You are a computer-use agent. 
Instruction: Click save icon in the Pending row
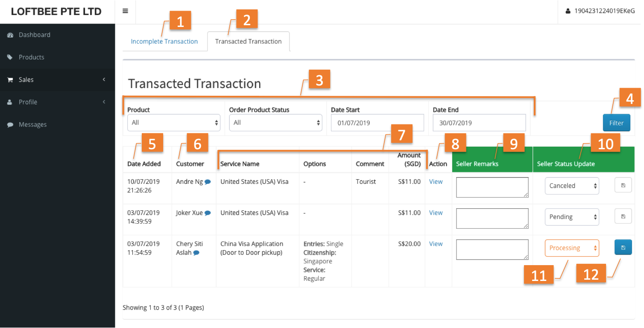[x=623, y=216]
